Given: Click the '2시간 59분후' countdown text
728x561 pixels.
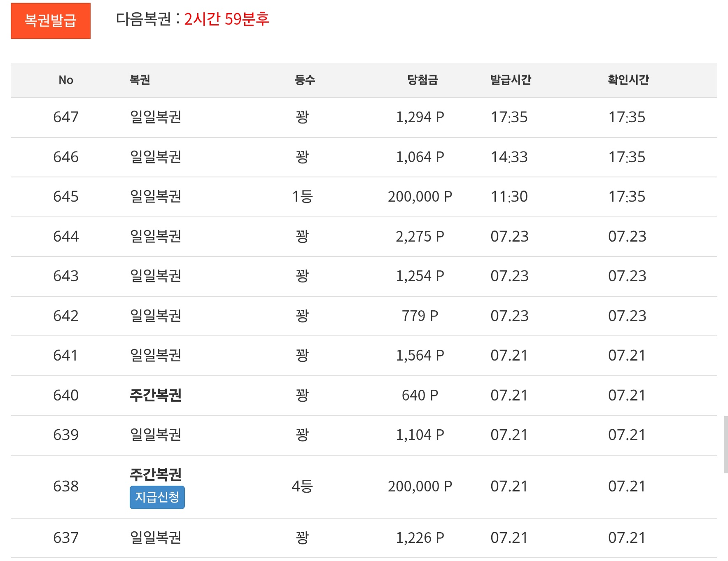Looking at the screenshot, I should 226,19.
